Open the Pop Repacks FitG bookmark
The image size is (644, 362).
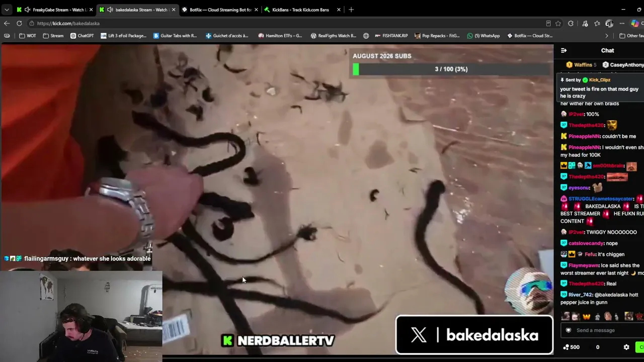coord(437,36)
